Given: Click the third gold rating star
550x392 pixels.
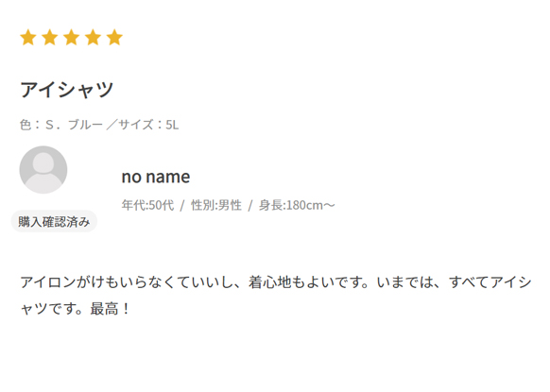Looking at the screenshot, I should click(72, 38).
